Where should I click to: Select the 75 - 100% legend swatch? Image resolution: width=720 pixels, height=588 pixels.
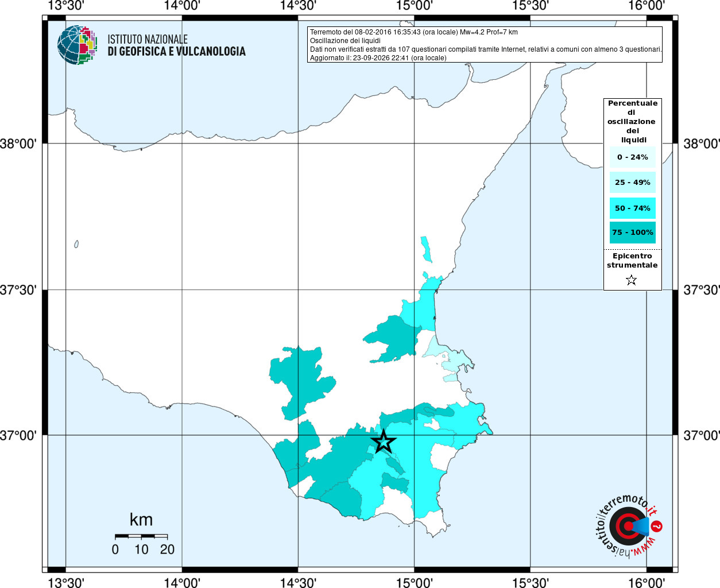click(x=632, y=233)
